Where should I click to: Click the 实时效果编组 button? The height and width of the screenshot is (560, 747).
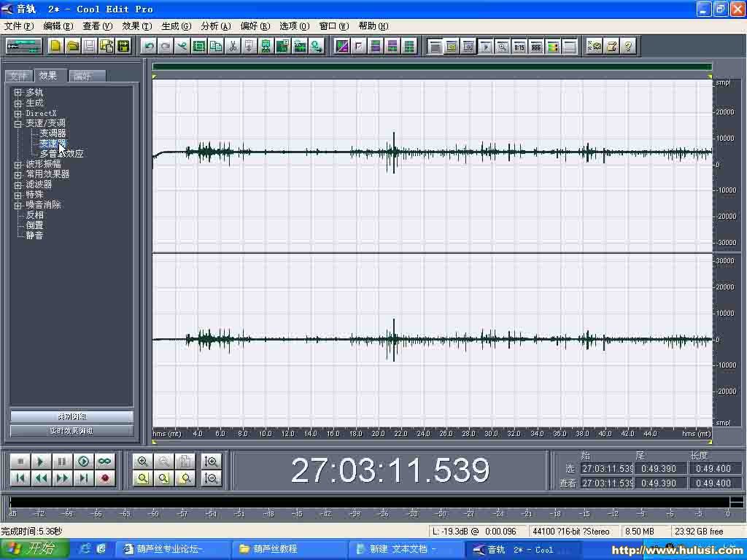click(71, 431)
